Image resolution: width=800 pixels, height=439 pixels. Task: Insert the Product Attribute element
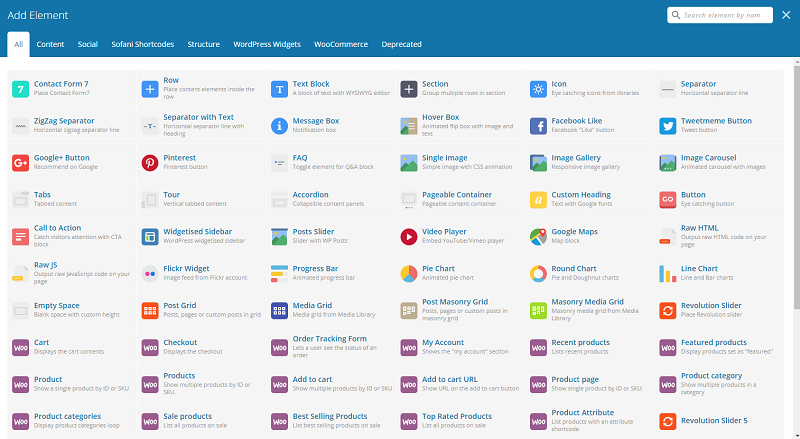tap(589, 421)
